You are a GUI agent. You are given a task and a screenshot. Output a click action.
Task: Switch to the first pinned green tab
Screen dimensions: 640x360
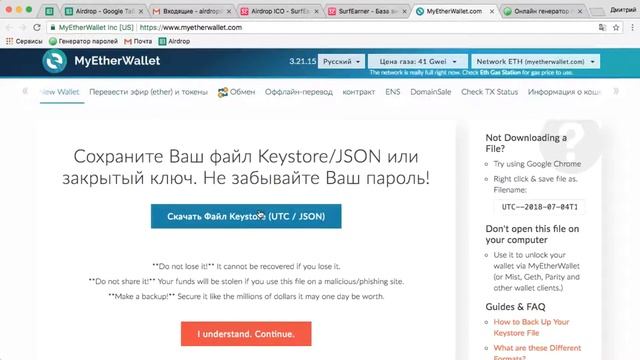[x=49, y=11]
